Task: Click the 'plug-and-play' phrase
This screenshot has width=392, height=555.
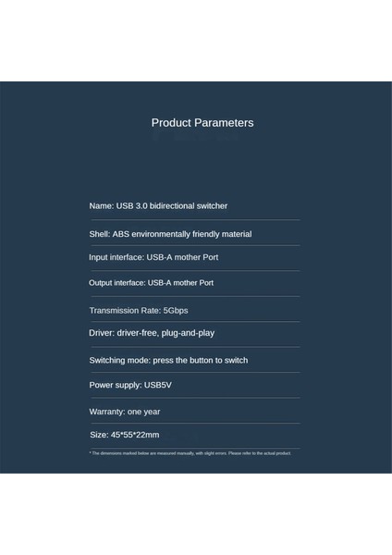Action: tap(188, 333)
